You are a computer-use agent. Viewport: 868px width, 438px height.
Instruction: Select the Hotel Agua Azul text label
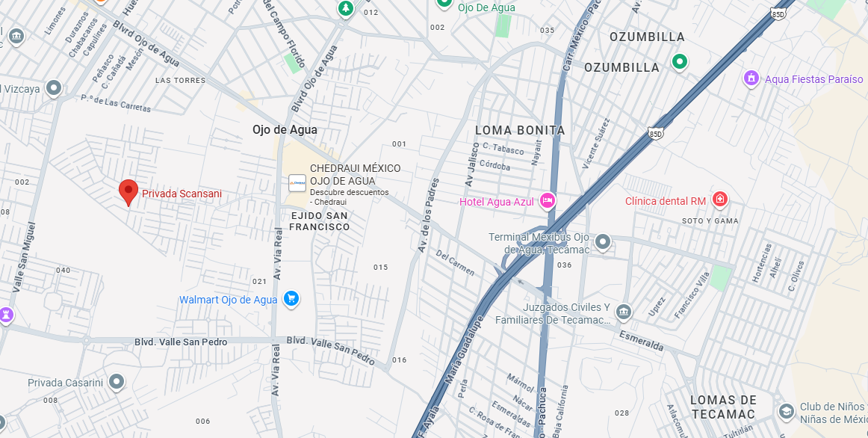(x=497, y=202)
